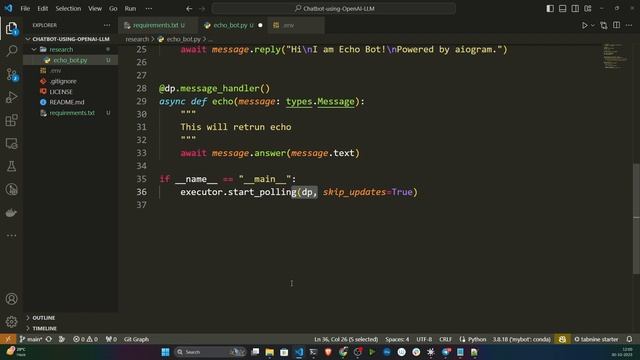640x360 pixels.
Task: Open the Extensions view
Action: pos(11,120)
